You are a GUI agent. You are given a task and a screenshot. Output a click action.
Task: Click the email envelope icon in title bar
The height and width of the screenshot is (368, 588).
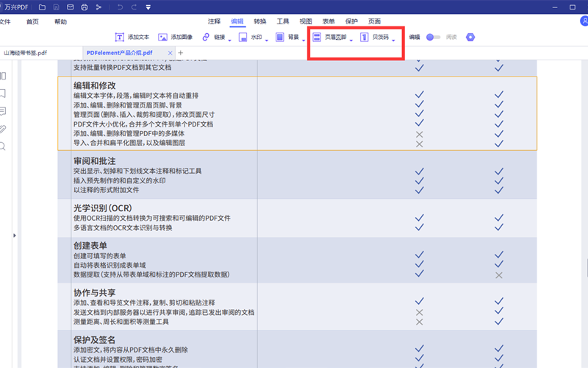(x=70, y=7)
